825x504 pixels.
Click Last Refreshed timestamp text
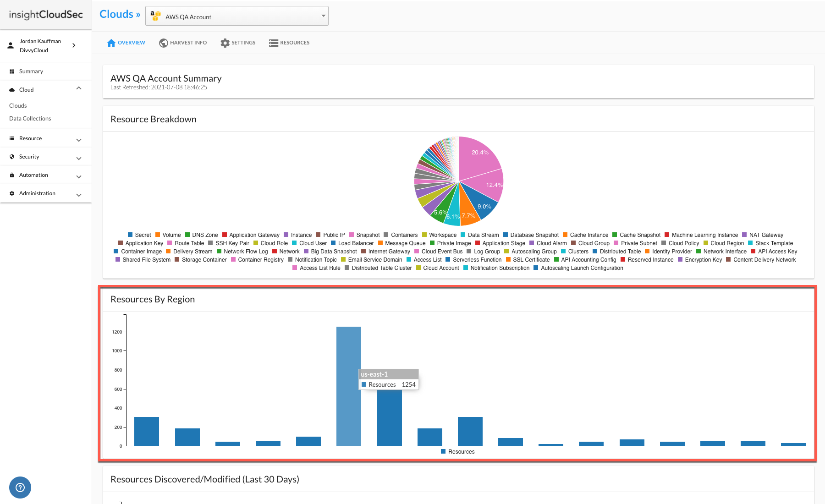(x=159, y=88)
